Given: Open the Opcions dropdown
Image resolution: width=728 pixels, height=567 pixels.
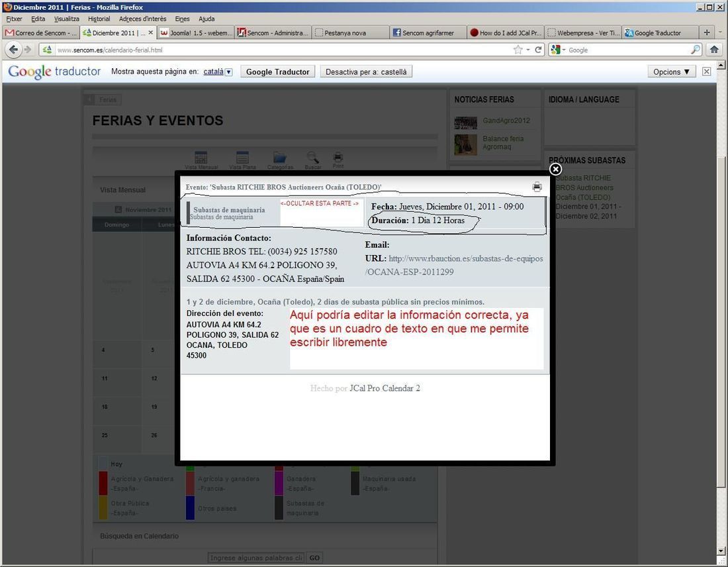Looking at the screenshot, I should [671, 72].
